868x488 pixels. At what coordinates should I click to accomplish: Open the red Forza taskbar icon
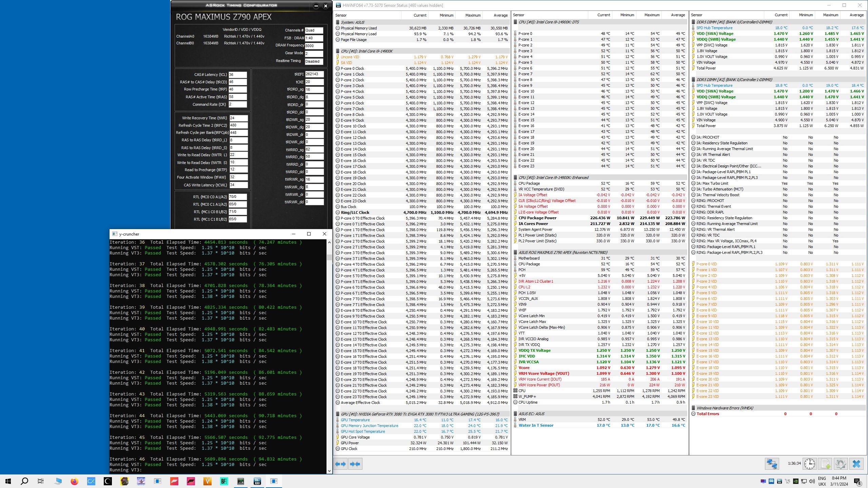pyautogui.click(x=174, y=481)
